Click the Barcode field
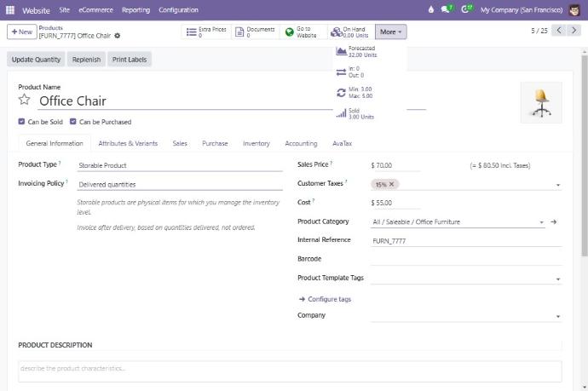588x391 pixels. [466, 260]
